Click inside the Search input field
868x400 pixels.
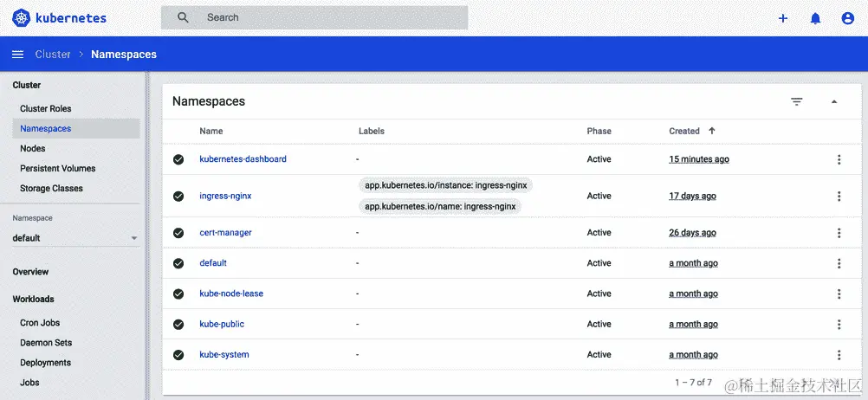[x=314, y=17]
